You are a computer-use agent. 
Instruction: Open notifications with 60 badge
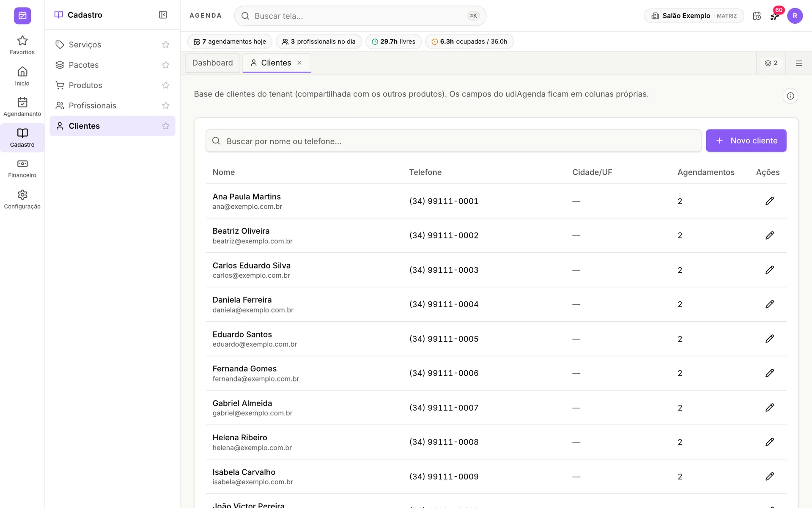click(775, 16)
